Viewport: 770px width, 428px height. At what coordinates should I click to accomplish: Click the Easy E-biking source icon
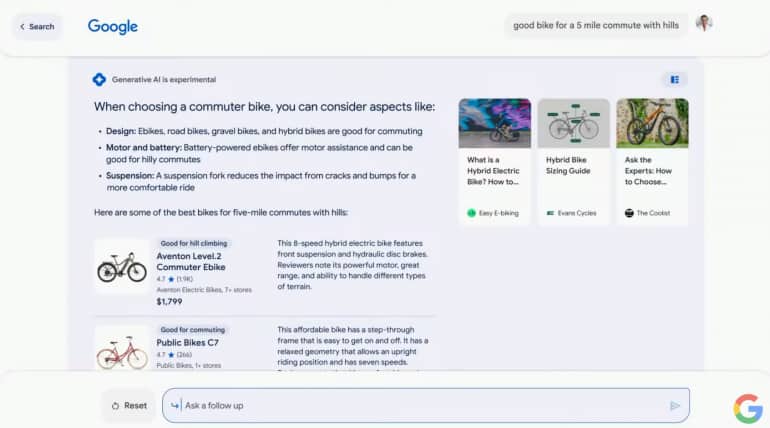click(471, 213)
